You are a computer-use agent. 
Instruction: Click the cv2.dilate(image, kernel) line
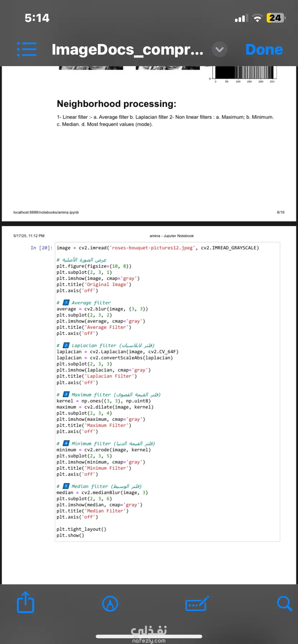pyautogui.click(x=105, y=407)
